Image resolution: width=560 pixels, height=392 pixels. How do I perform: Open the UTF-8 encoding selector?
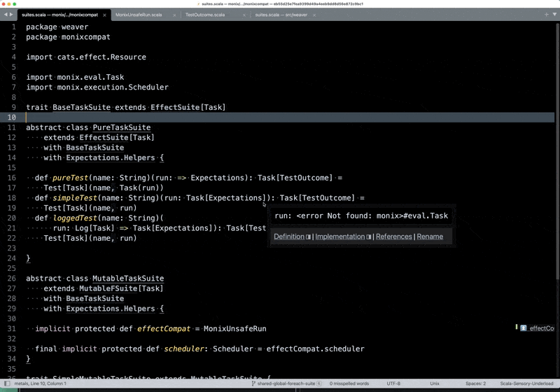click(393, 384)
